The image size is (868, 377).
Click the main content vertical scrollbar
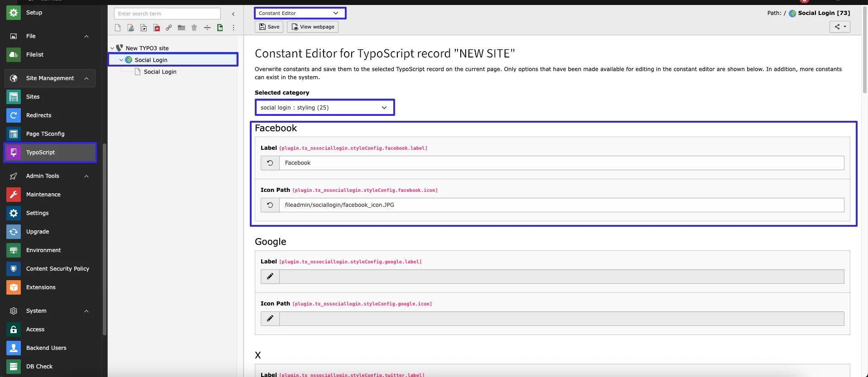[864, 50]
